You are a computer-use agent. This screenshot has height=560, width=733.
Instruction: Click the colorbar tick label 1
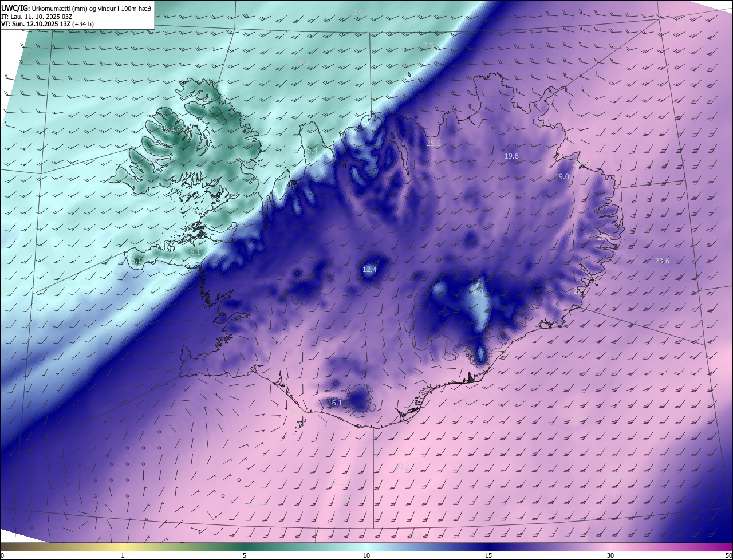point(123,555)
